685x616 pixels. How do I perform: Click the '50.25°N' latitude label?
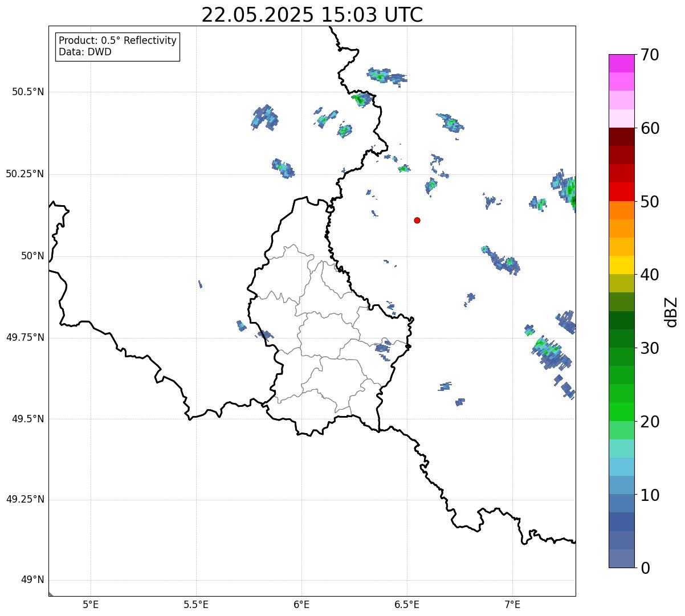coord(25,174)
